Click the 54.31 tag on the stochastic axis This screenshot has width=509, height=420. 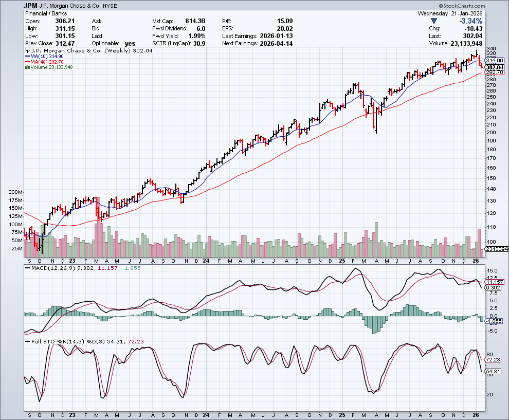[x=493, y=371]
